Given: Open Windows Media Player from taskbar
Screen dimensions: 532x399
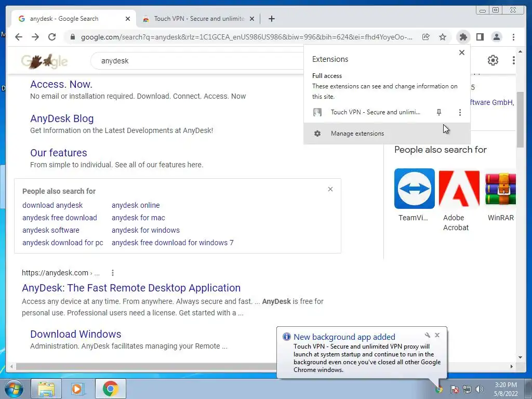Looking at the screenshot, I should [x=78, y=389].
